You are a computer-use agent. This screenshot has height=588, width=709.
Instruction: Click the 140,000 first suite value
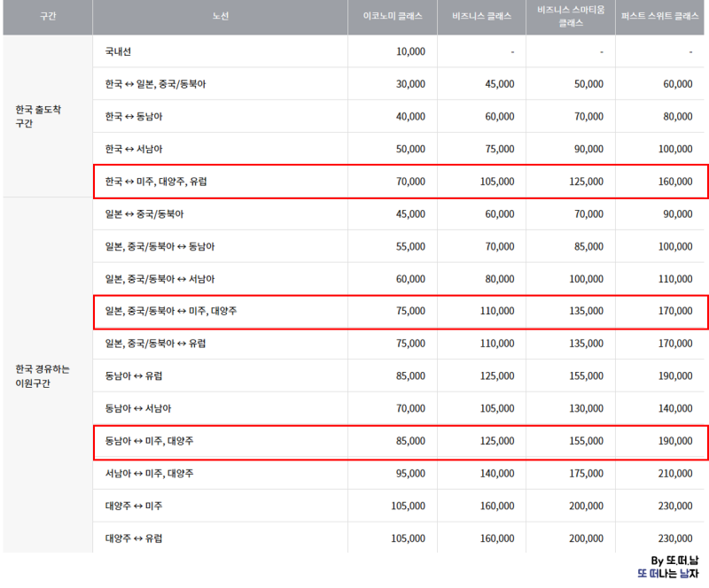675,408
